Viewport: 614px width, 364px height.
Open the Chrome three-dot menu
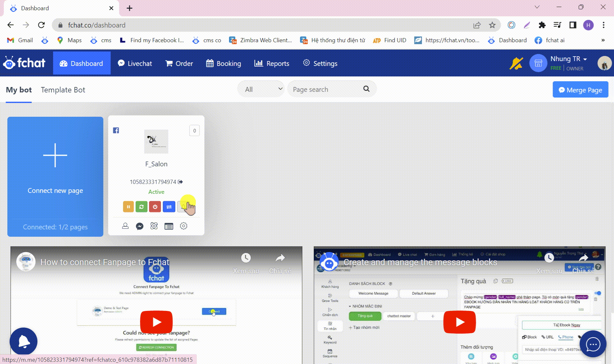click(x=603, y=25)
